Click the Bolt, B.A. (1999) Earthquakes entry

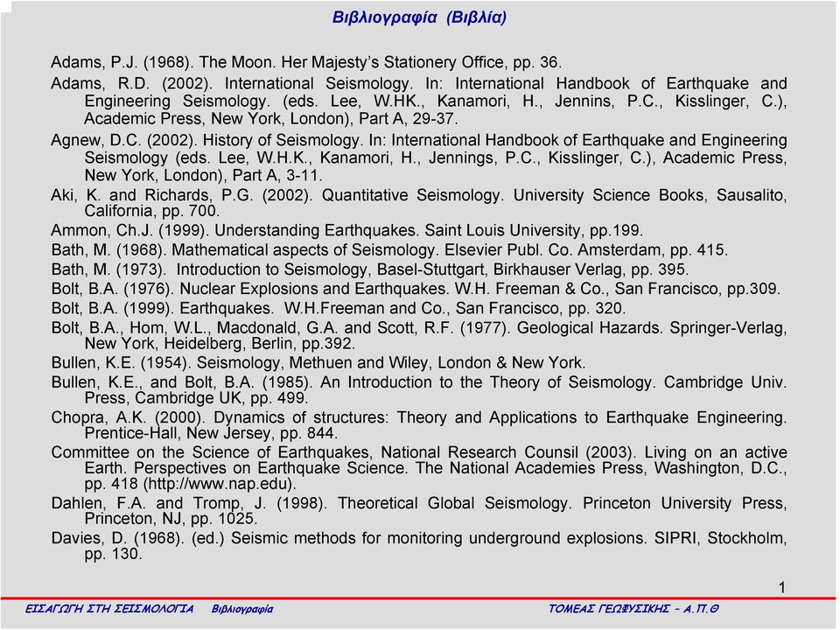pos(339,309)
